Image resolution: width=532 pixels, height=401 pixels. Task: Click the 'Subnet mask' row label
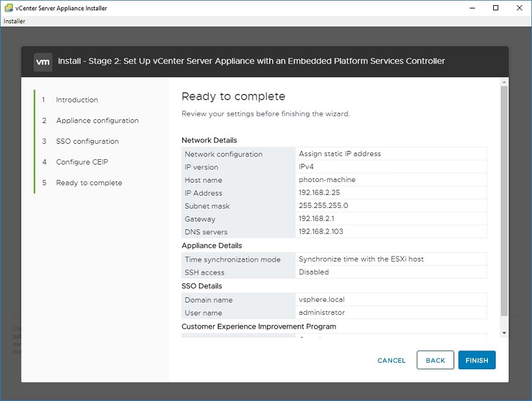click(207, 206)
